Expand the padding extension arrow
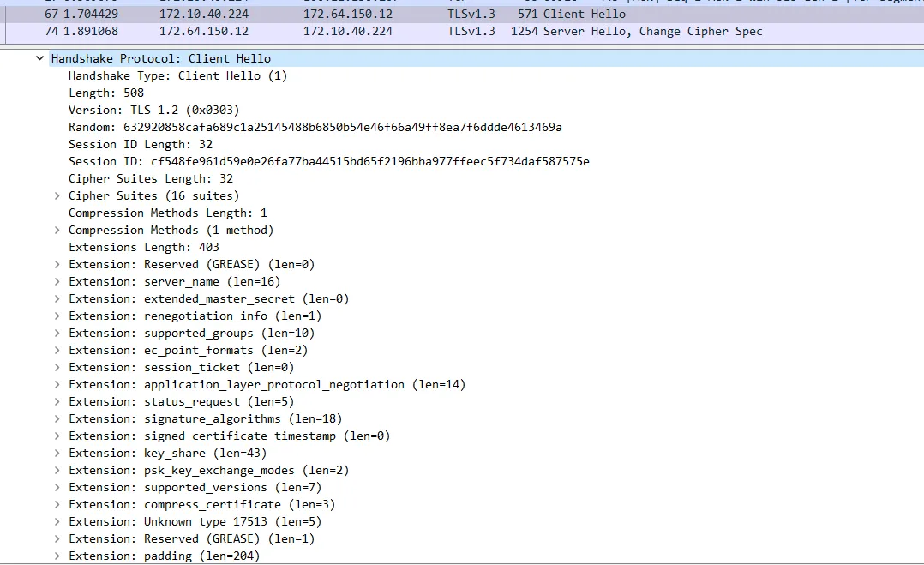The height and width of the screenshot is (565, 924). coord(57,556)
